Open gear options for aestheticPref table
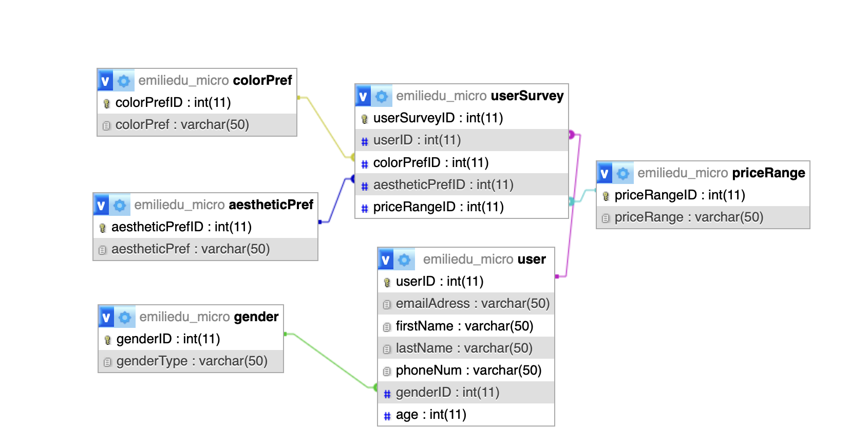 tap(120, 206)
